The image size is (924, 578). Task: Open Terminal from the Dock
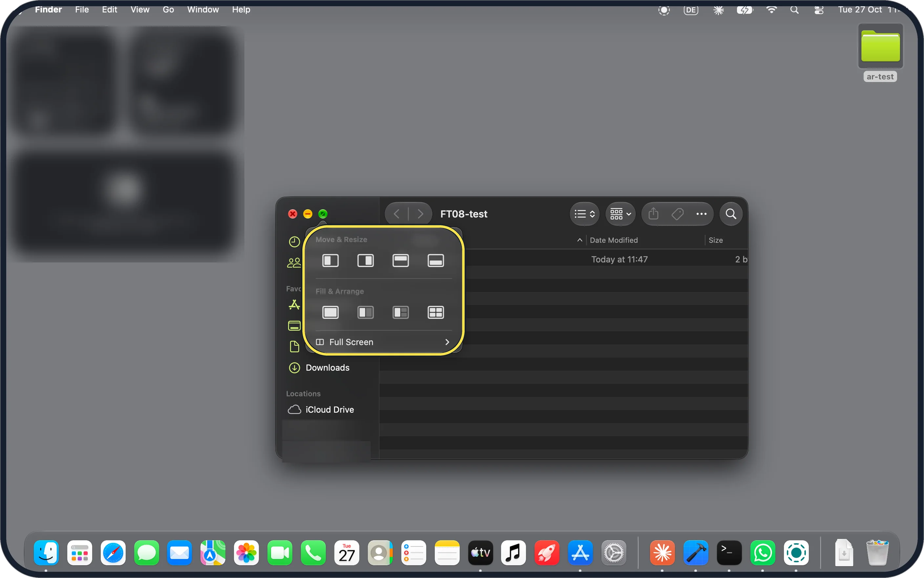[x=729, y=553]
